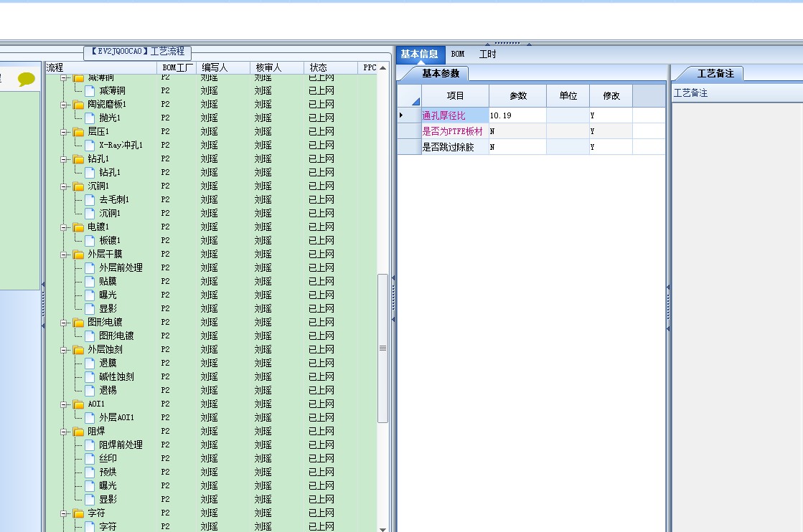Switch to the 基本信息 tab
Image resolution: width=803 pixels, height=532 pixels.
click(x=419, y=54)
